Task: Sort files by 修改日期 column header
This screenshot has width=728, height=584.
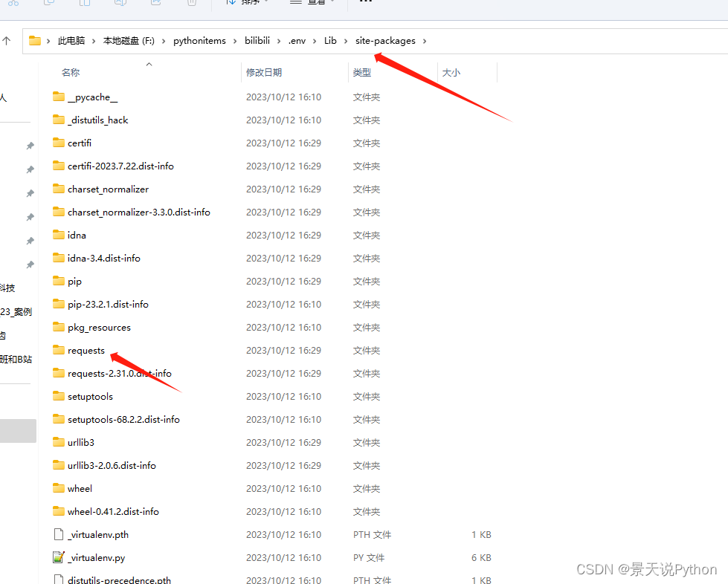Action: click(x=264, y=73)
